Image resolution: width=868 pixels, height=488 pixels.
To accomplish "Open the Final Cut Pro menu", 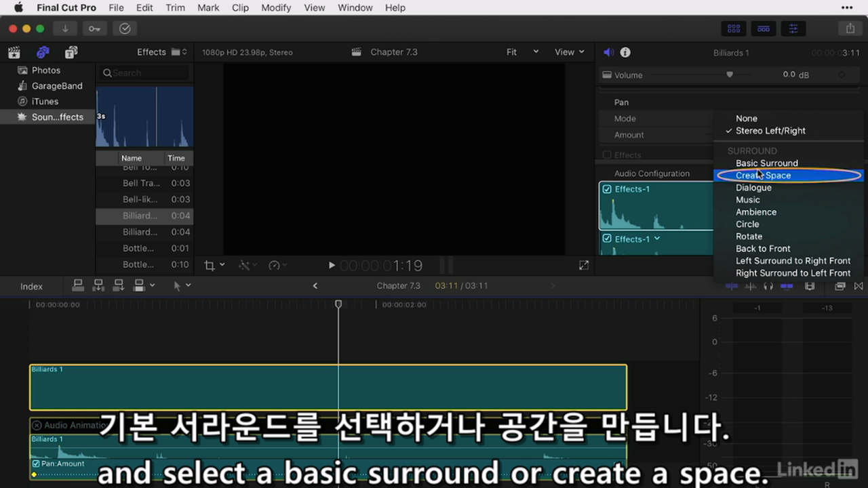I will pos(66,7).
